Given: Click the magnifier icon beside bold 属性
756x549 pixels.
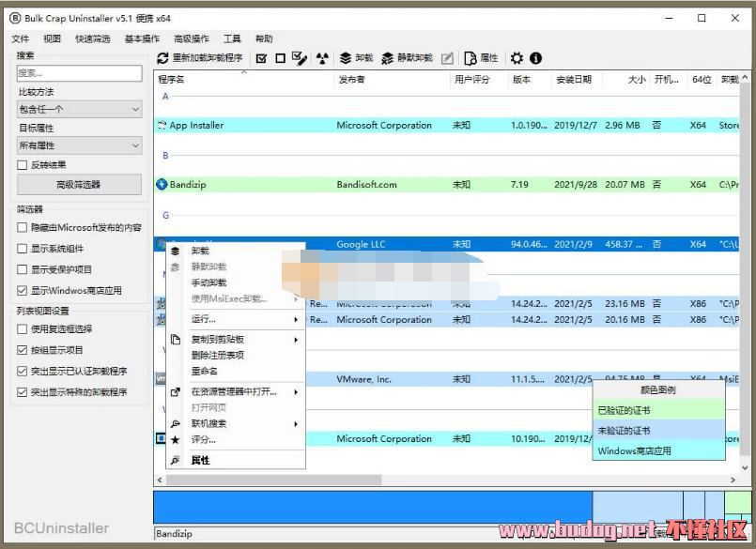Looking at the screenshot, I should coord(176,461).
